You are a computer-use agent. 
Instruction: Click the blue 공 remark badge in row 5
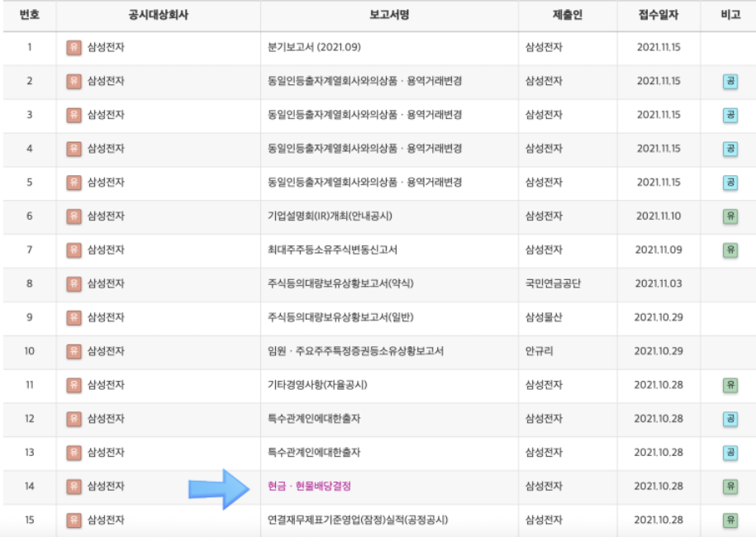click(x=730, y=183)
